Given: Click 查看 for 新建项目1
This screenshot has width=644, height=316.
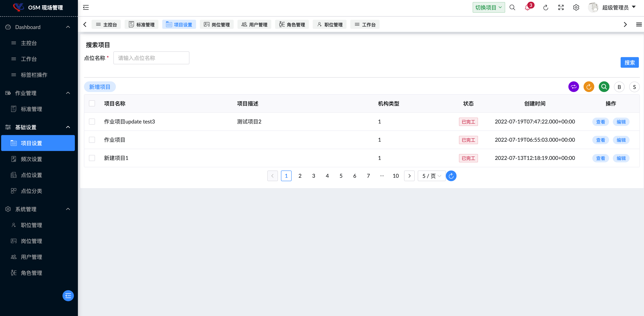Looking at the screenshot, I should click(x=600, y=158).
